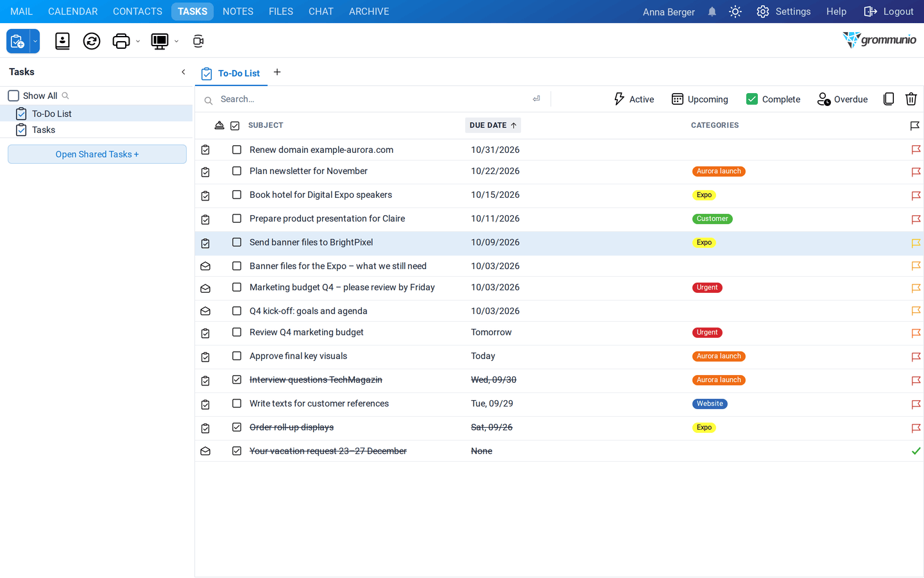This screenshot has width=924, height=578.
Task: Toggle light/dark theme sun icon
Action: point(735,12)
